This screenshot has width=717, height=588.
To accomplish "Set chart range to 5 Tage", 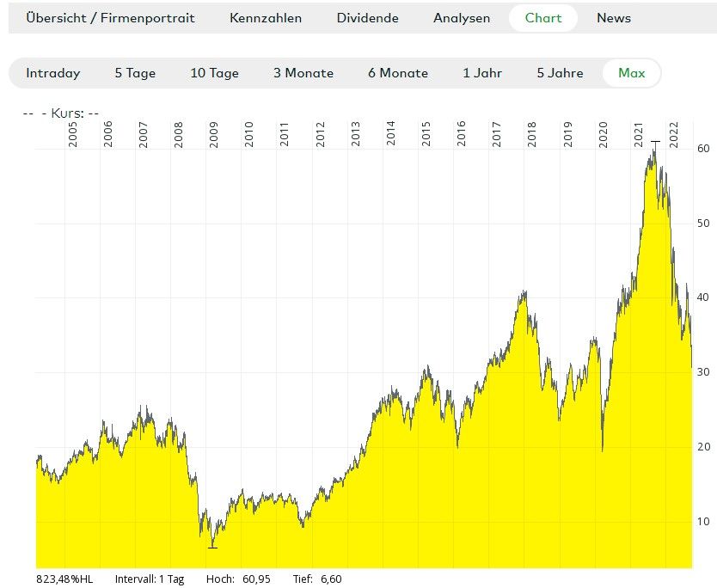I will click(135, 73).
